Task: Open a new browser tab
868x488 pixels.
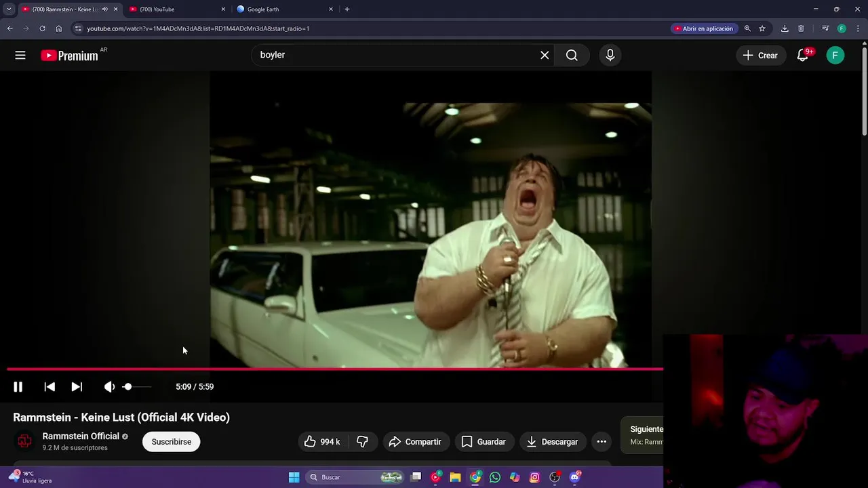Action: pos(347,9)
